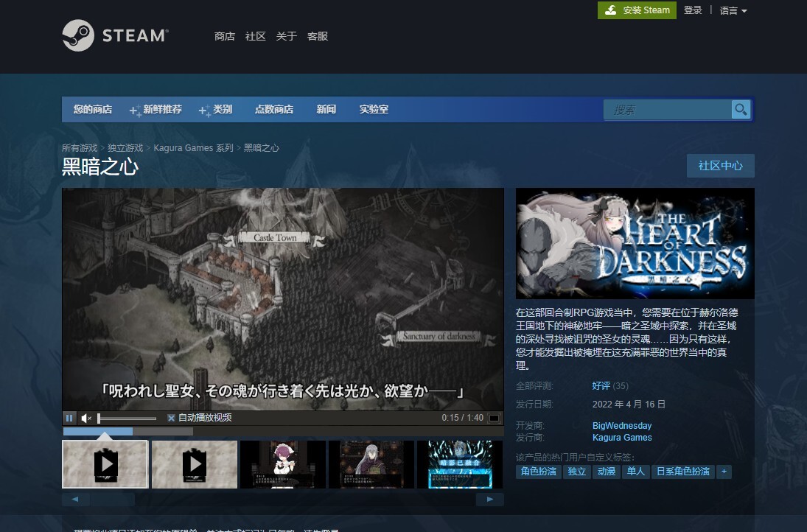Viewport: 807px width, 532px height.
Task: Click the 好评 reviews link
Action: click(x=601, y=386)
